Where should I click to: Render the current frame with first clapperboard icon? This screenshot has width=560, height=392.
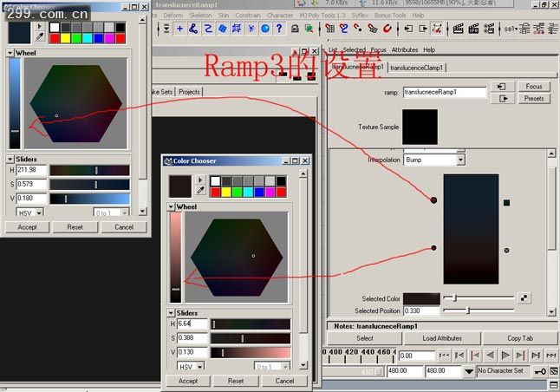point(459,29)
